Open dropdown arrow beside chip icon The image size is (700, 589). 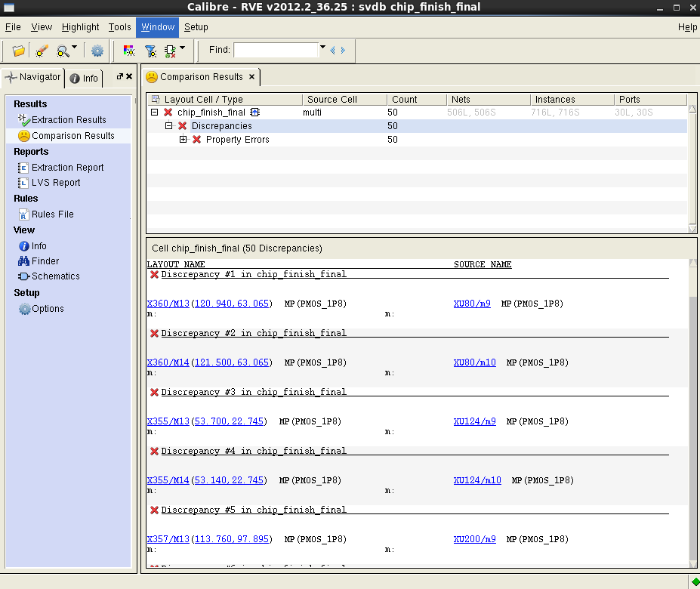coord(183,48)
